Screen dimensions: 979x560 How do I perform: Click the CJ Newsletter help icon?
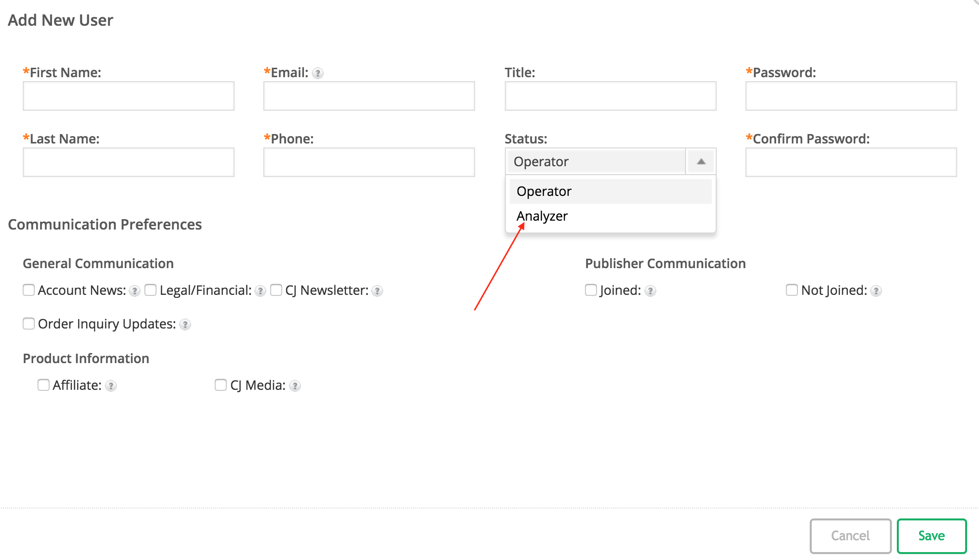(377, 291)
